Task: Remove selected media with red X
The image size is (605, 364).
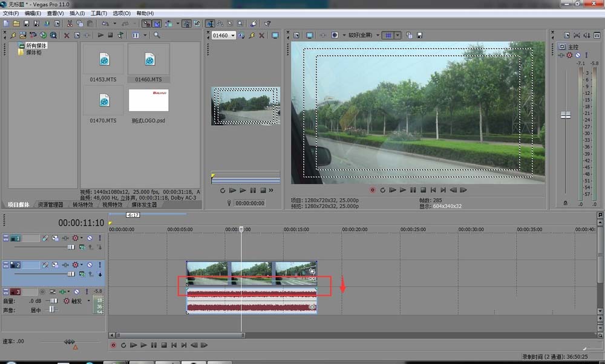Action: 67,35
